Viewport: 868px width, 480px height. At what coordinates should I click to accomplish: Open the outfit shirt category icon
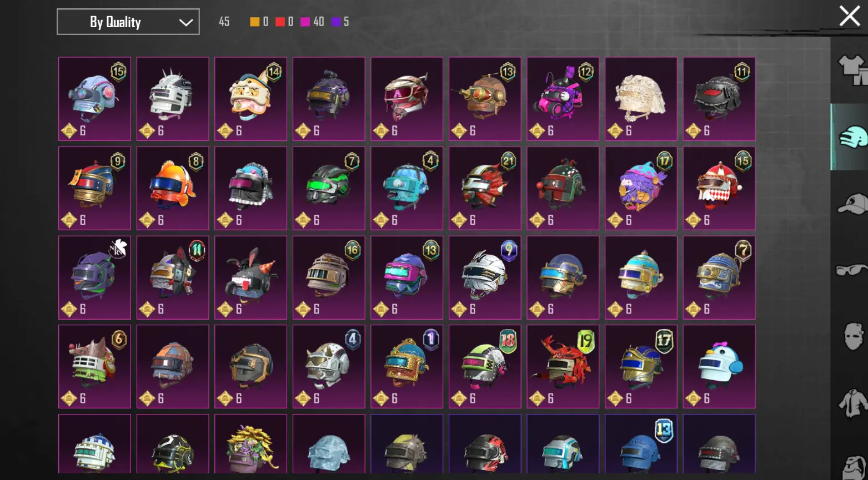[852, 70]
